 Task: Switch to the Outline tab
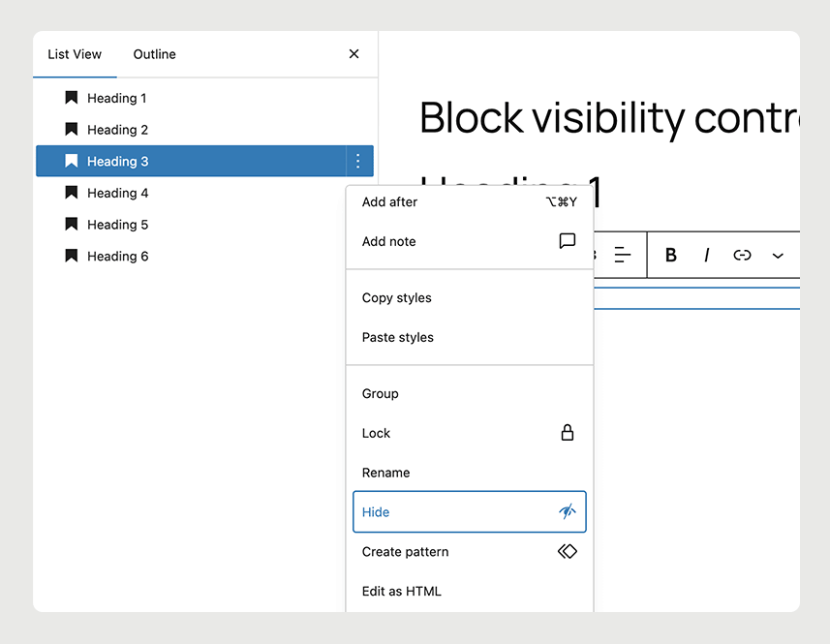[153, 54]
